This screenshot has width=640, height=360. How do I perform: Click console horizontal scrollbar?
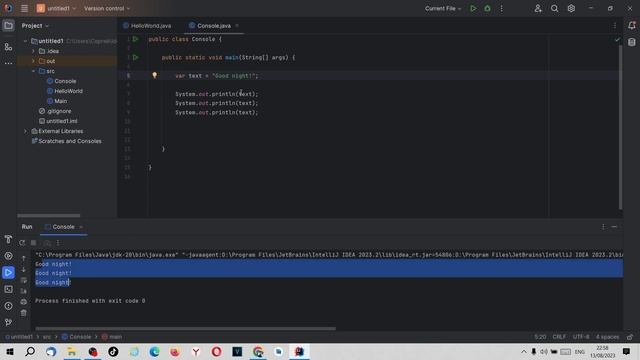pos(185,328)
